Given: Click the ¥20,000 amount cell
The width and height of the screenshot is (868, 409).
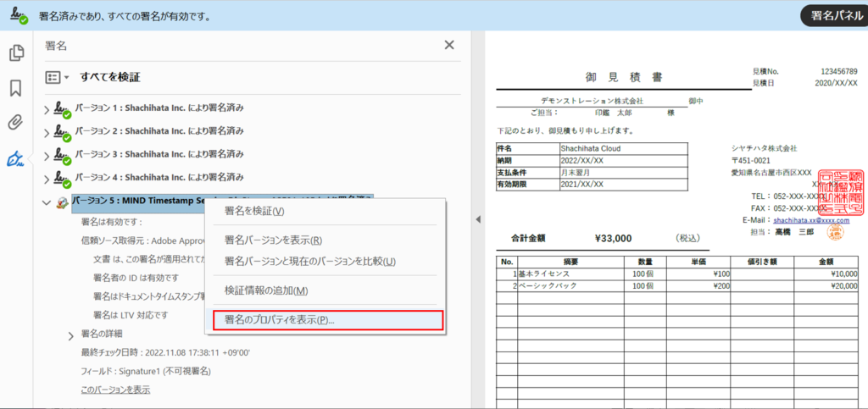Looking at the screenshot, I should (826, 285).
